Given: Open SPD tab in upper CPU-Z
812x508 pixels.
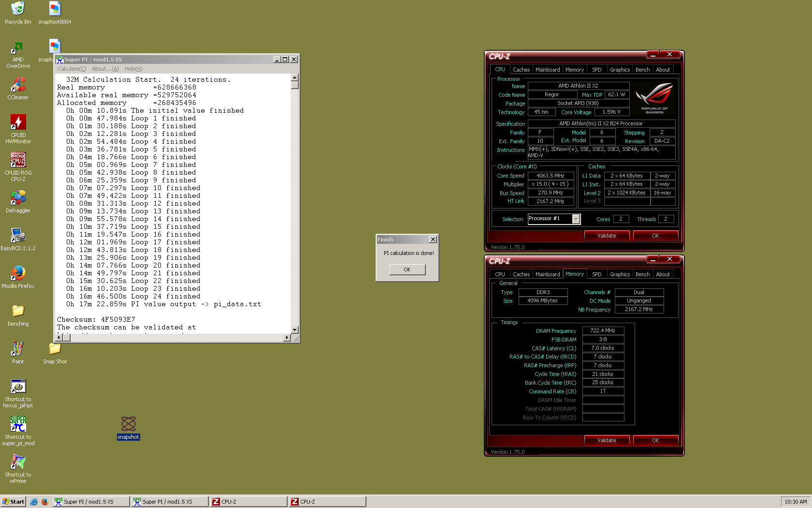Looking at the screenshot, I should (597, 70).
